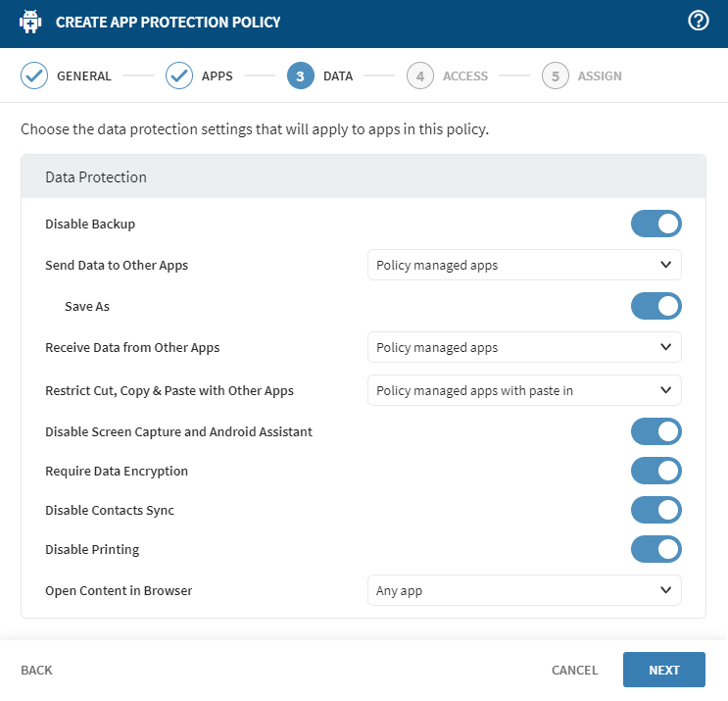Toggle Disable Screen Capture and Android Assistant
This screenshot has width=728, height=701.
point(655,431)
